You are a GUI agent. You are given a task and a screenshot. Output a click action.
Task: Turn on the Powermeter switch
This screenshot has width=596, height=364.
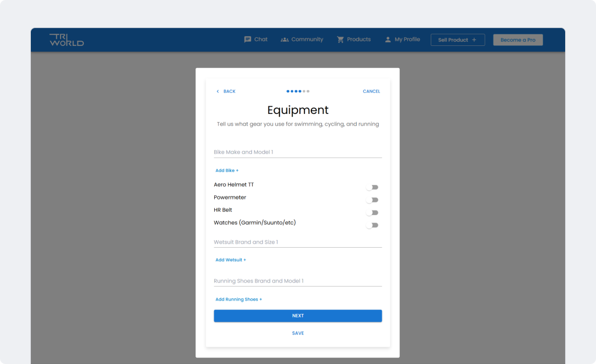(x=372, y=199)
